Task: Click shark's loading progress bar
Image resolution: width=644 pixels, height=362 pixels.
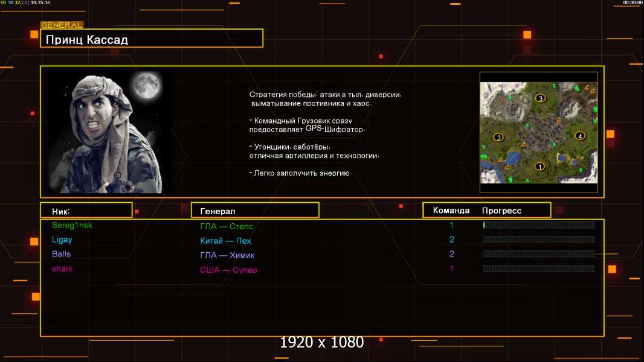Action: pos(539,268)
